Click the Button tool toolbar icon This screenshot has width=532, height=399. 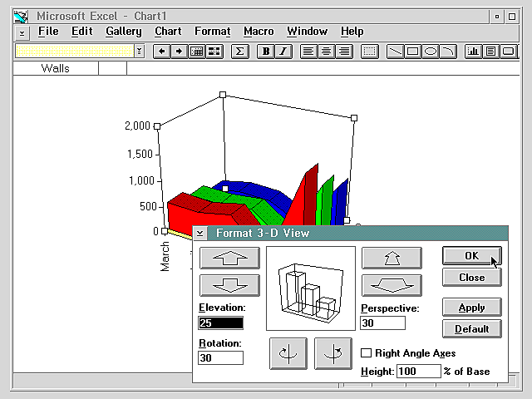(509, 52)
